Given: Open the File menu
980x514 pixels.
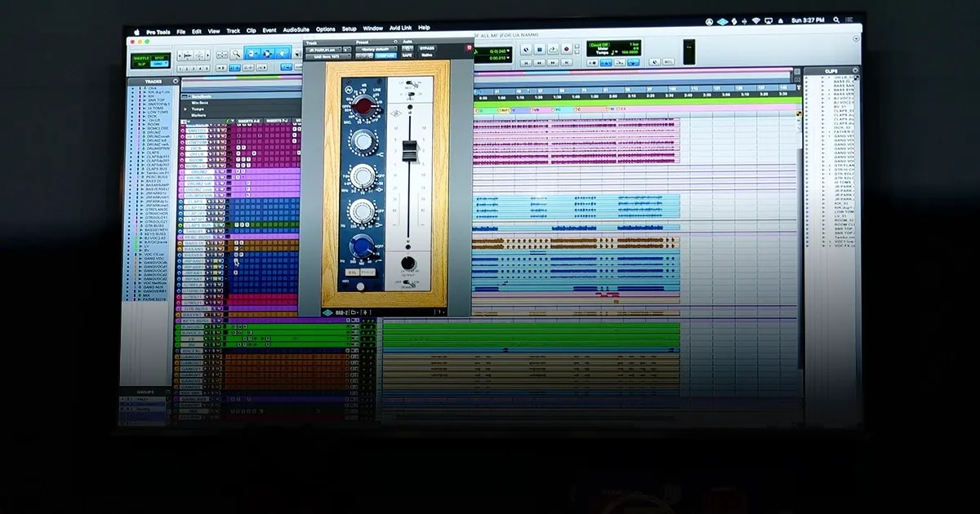Looking at the screenshot, I should click(x=180, y=32).
